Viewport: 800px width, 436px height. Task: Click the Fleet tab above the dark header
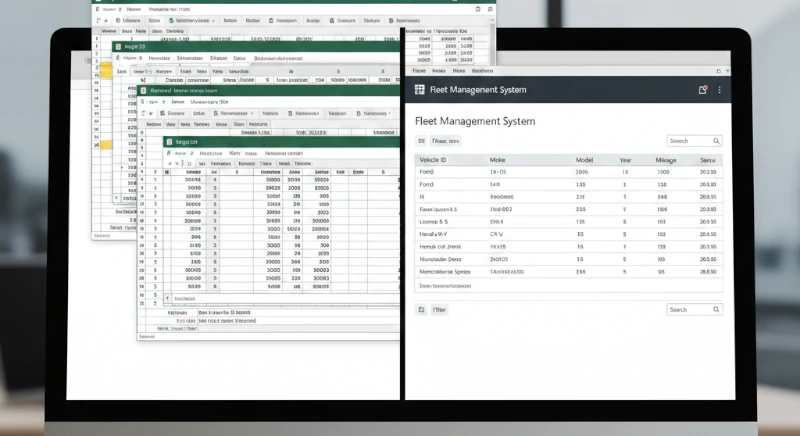tap(420, 72)
